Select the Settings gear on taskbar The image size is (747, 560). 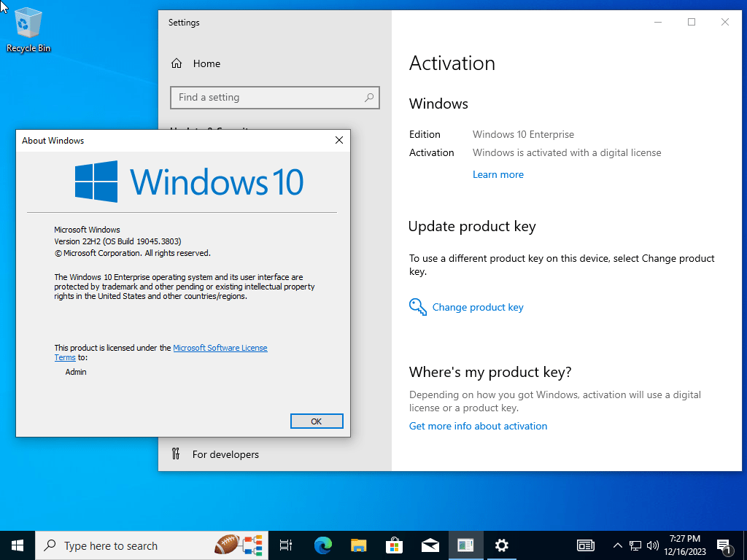pos(501,545)
